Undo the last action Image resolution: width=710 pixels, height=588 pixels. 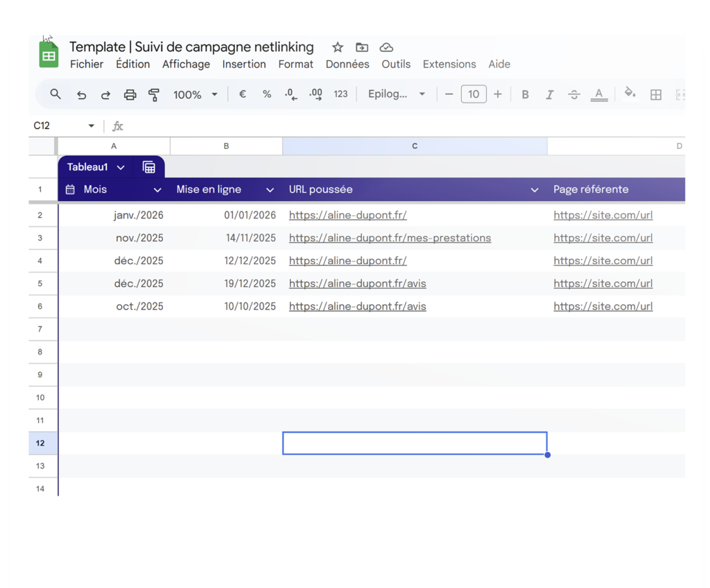click(x=81, y=95)
